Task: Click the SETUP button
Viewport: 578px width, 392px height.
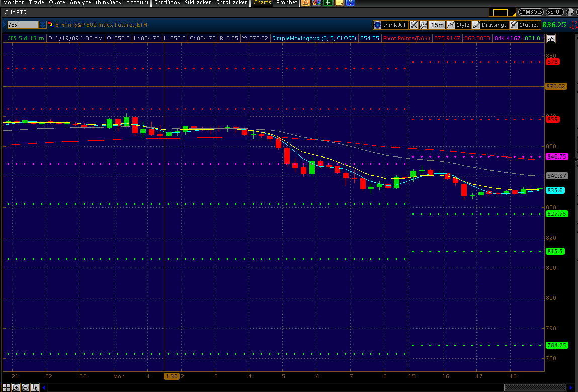Action: coord(555,12)
